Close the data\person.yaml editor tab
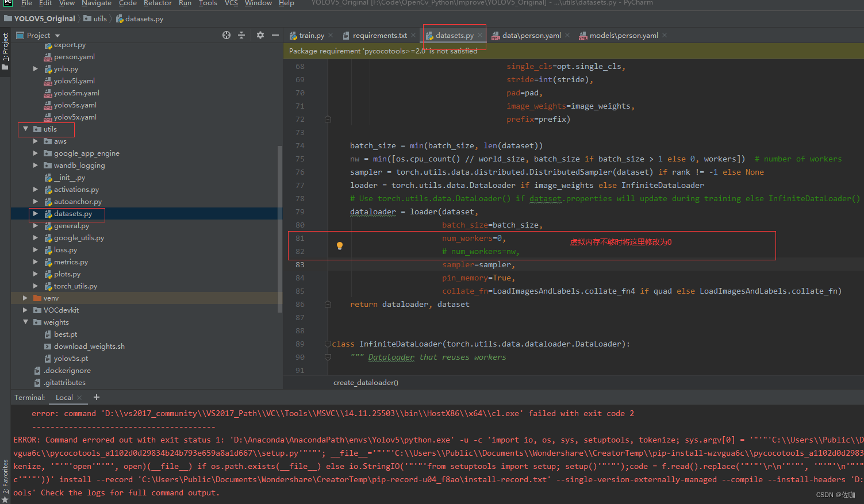This screenshot has width=864, height=504. 567,35
